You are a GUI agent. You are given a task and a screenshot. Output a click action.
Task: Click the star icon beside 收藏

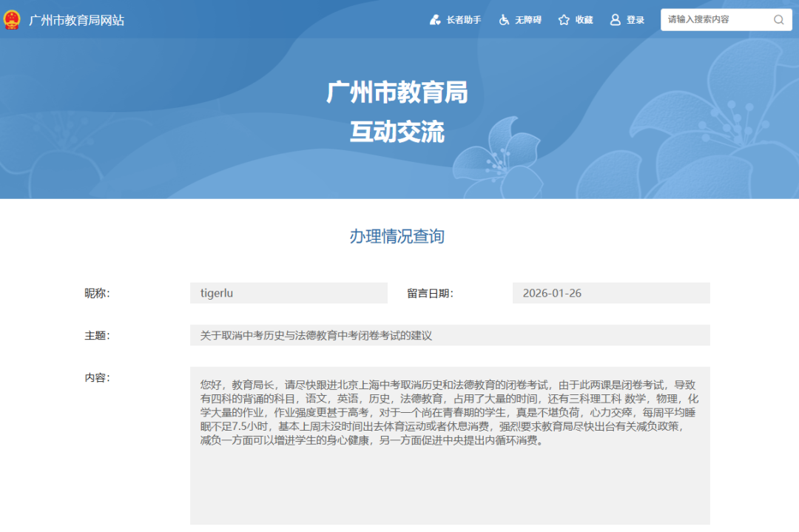coord(562,19)
